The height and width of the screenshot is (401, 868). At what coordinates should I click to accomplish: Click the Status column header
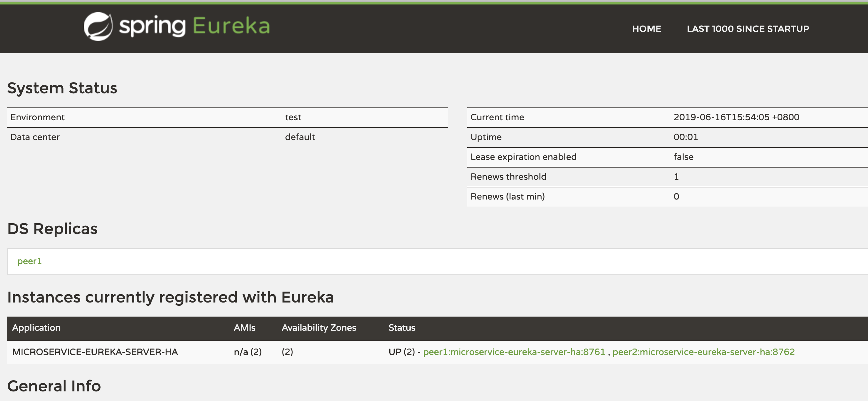tap(402, 327)
